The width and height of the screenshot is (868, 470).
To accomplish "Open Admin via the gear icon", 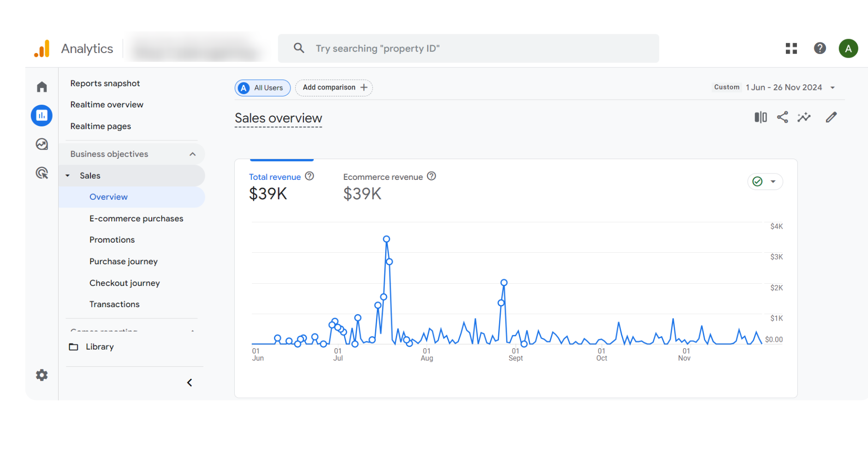I will tap(42, 375).
